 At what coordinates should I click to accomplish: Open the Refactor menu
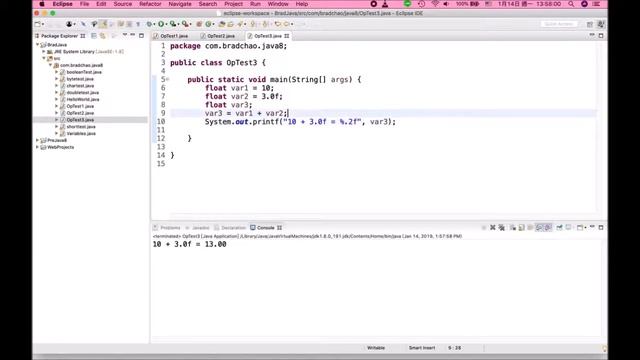(150, 4)
